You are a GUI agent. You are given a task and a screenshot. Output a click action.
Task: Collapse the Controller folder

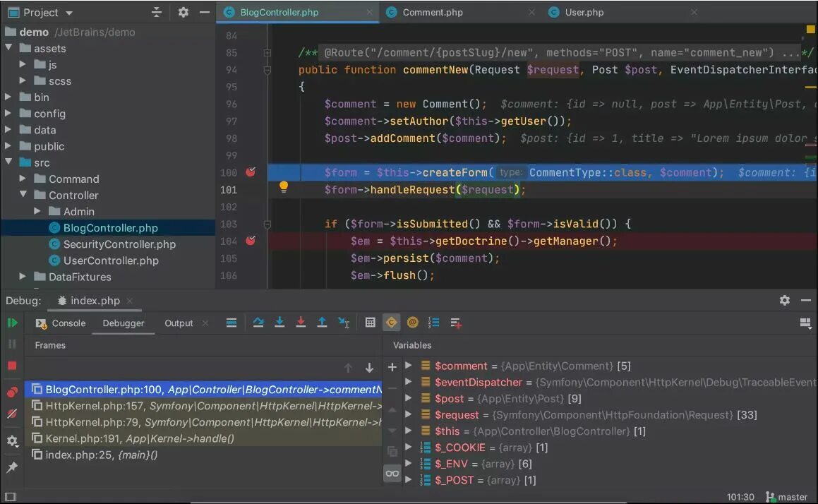tap(23, 194)
